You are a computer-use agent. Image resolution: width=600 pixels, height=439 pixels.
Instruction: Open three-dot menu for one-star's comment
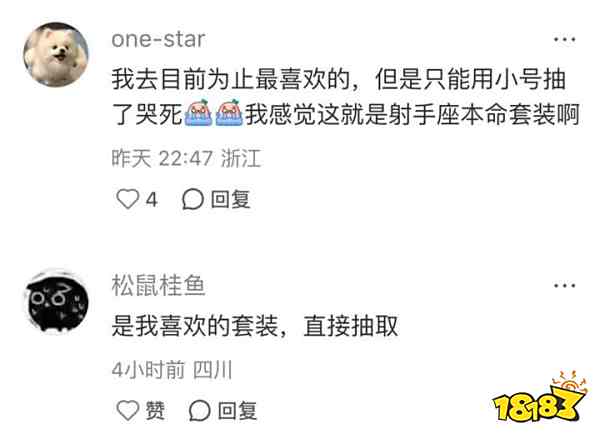point(565,39)
